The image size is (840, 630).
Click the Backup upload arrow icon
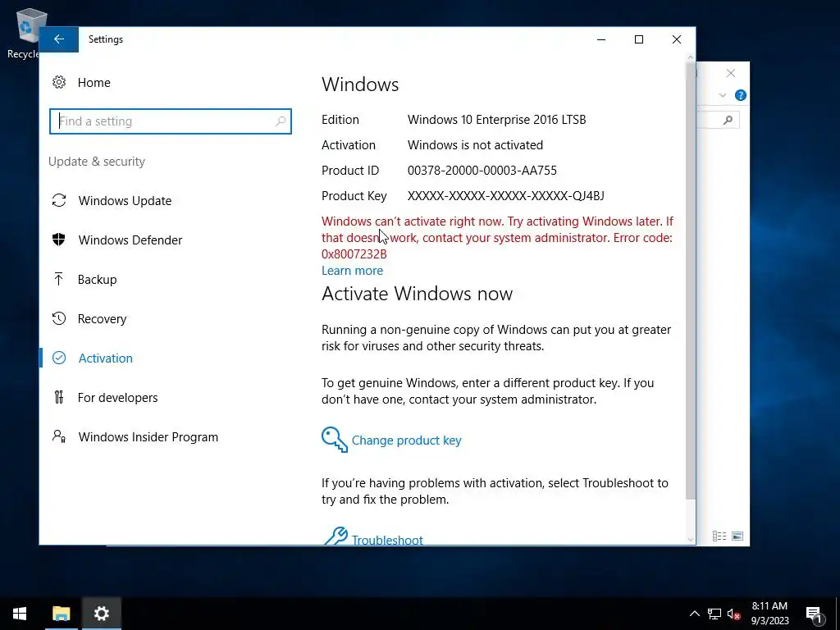59,279
